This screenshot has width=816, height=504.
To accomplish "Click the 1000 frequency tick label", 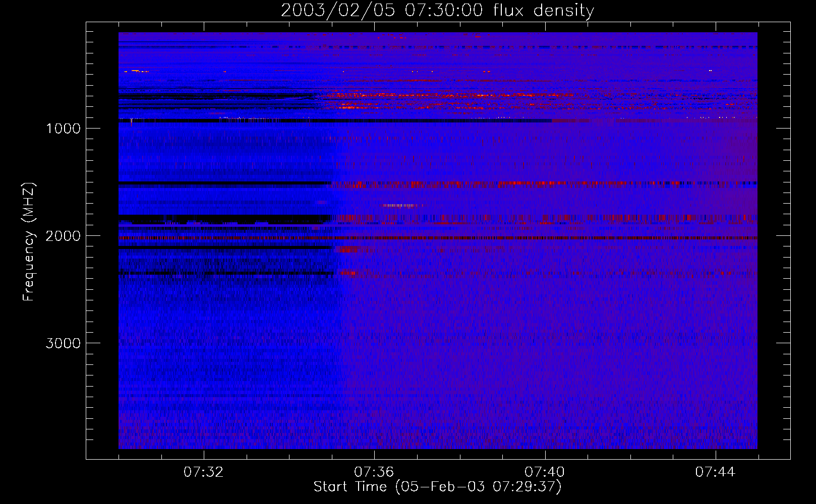I will (x=63, y=129).
